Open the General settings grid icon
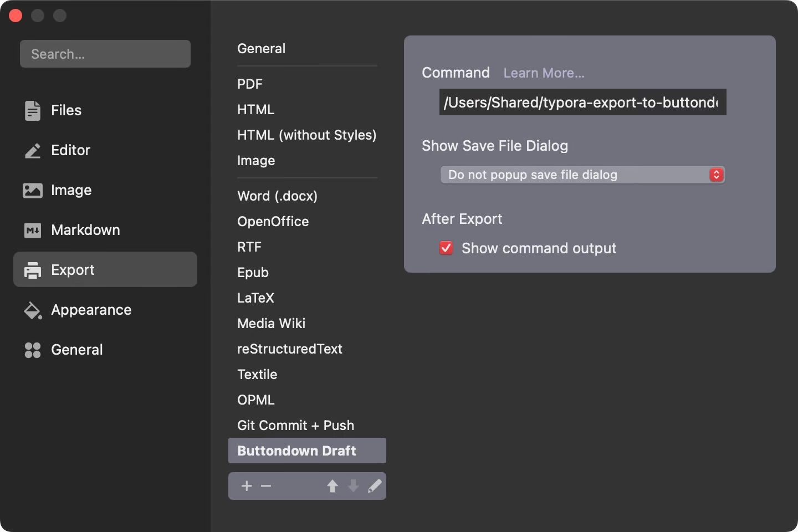Image resolution: width=798 pixels, height=532 pixels. pyautogui.click(x=32, y=350)
